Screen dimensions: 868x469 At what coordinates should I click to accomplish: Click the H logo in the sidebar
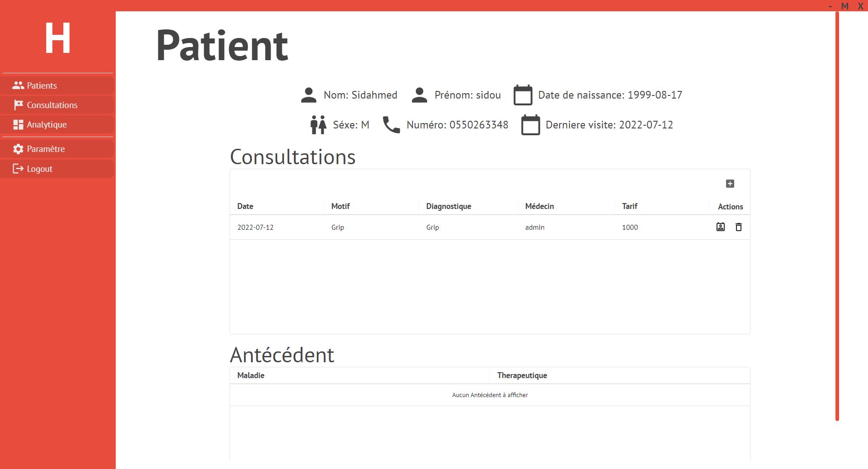pos(58,38)
